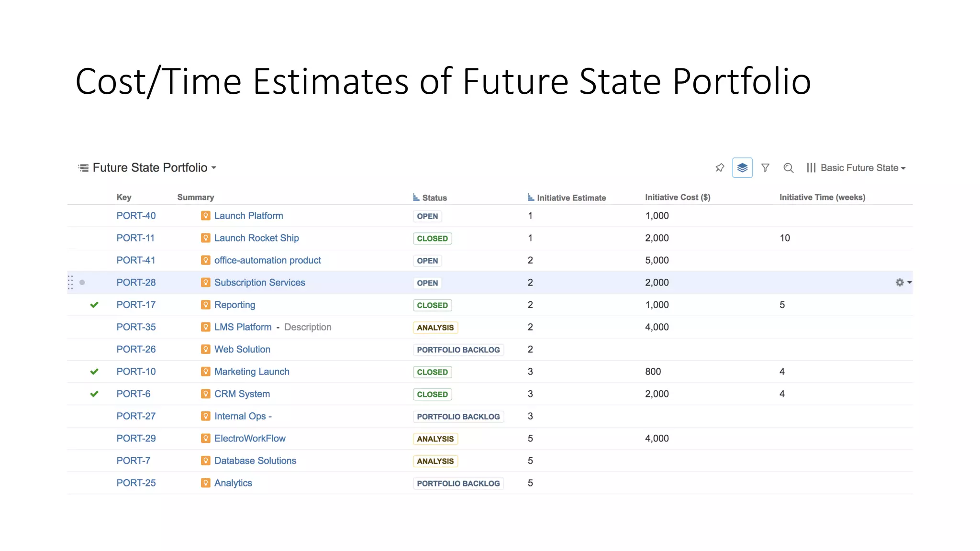Click the initiative icon beside CRM System

pos(205,394)
